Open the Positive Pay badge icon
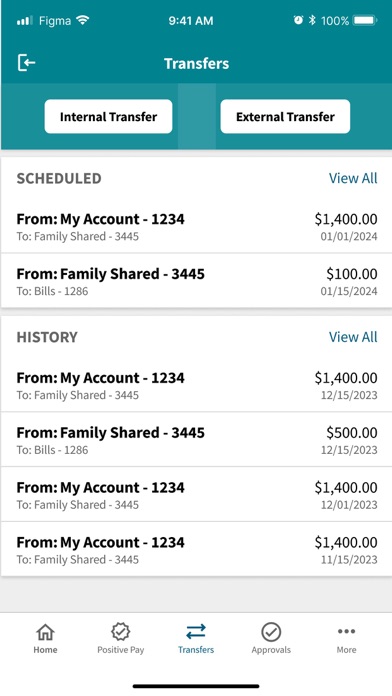 pos(120,632)
